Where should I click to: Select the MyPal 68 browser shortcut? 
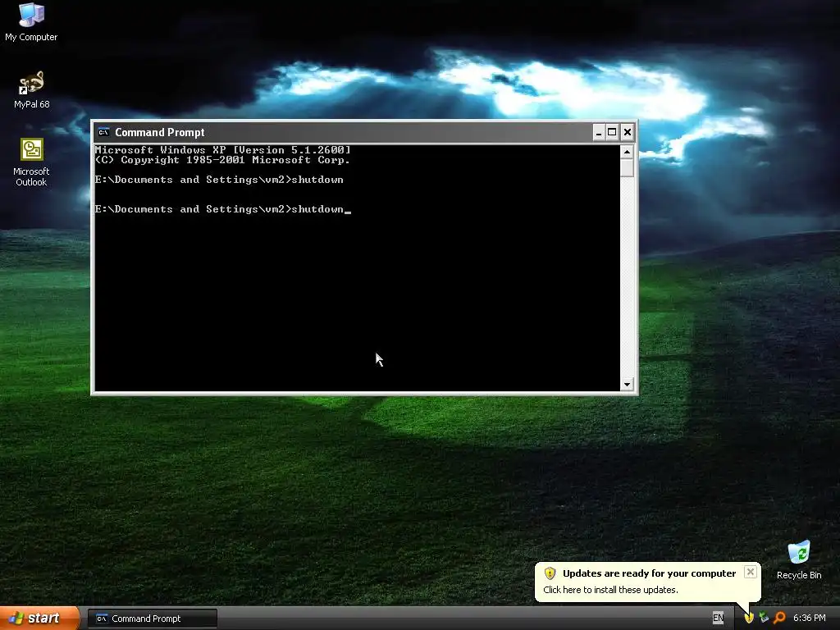point(31,89)
